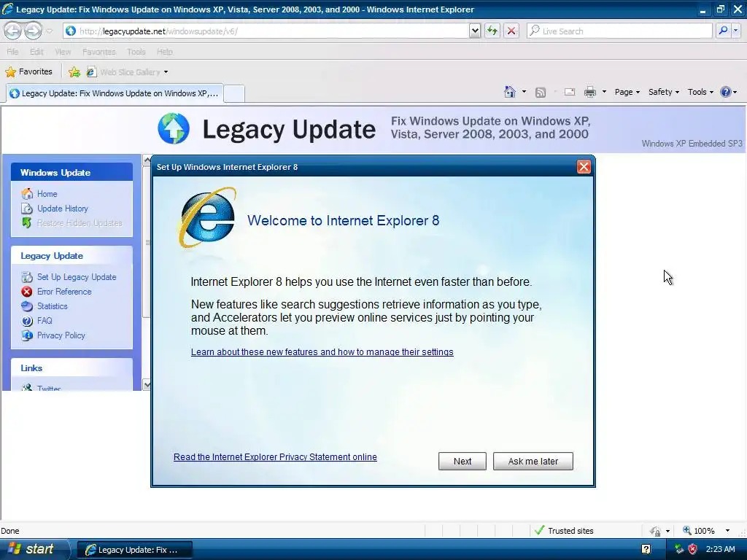Open the Page command menu

627,92
